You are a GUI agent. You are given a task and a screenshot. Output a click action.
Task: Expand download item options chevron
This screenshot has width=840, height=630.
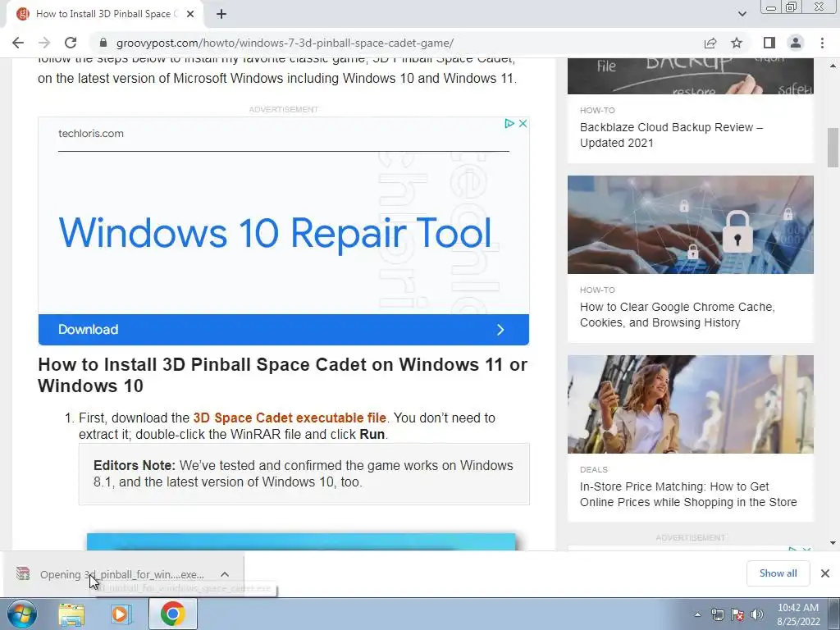coord(225,574)
